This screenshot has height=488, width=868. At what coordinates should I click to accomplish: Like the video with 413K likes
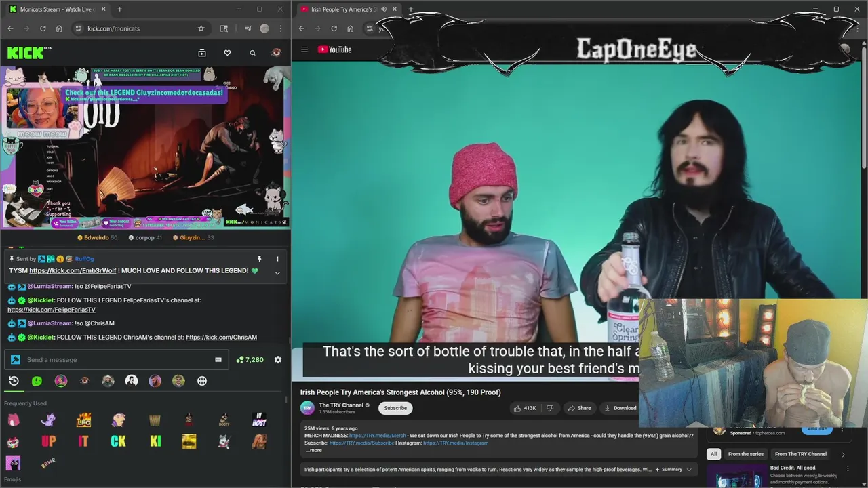pyautogui.click(x=525, y=408)
